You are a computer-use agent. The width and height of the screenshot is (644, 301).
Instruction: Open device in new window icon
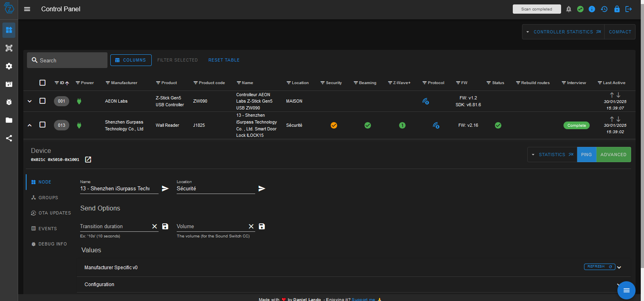click(88, 160)
